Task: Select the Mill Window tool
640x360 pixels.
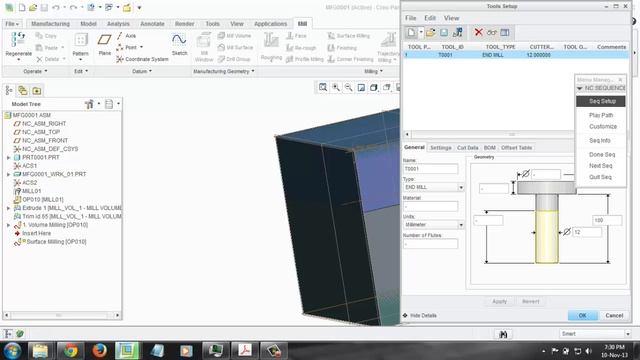Action: pyautogui.click(x=204, y=48)
